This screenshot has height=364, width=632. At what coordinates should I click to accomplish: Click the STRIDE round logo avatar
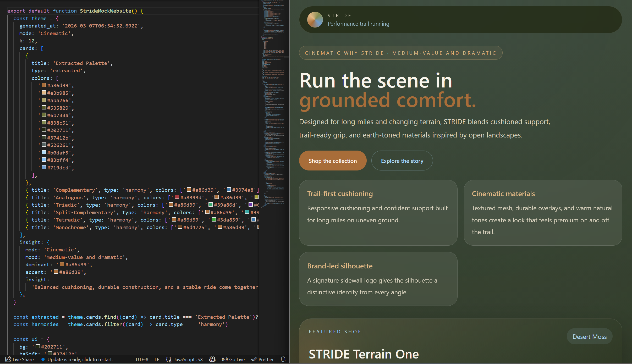pyautogui.click(x=315, y=20)
